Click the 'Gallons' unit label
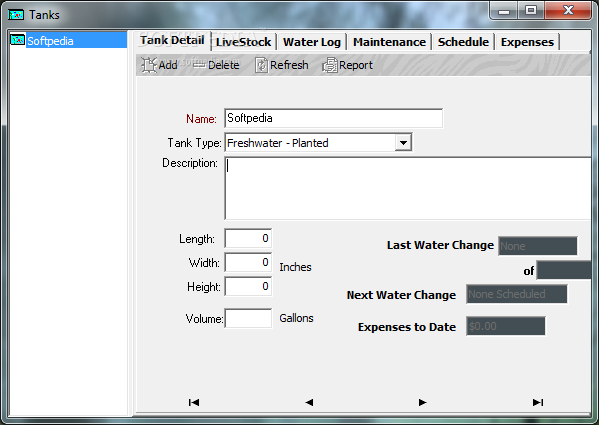Viewport: 599px width, 425px height. [296, 318]
